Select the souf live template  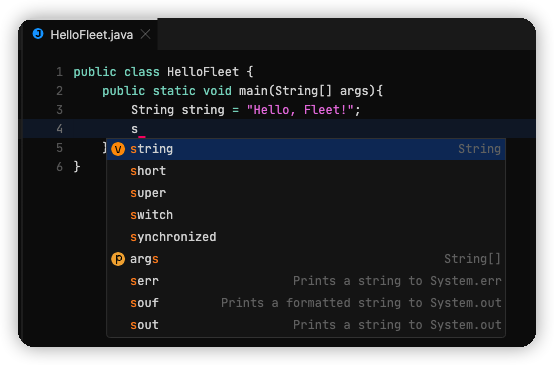coord(306,303)
